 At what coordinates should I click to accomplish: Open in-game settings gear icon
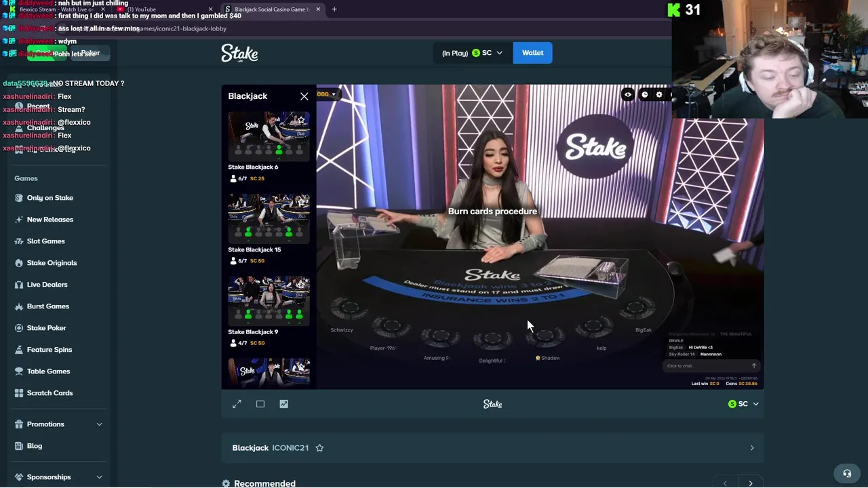(x=659, y=95)
